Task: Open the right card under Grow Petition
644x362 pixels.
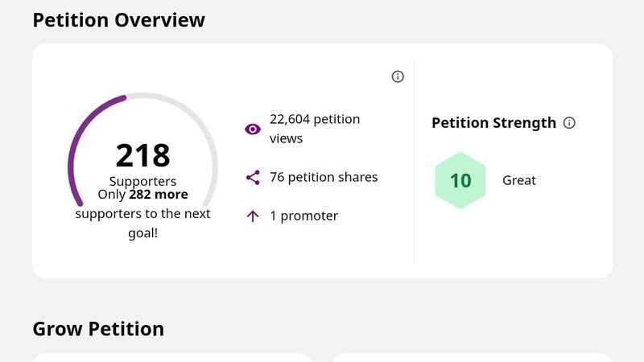Action: click(472, 357)
